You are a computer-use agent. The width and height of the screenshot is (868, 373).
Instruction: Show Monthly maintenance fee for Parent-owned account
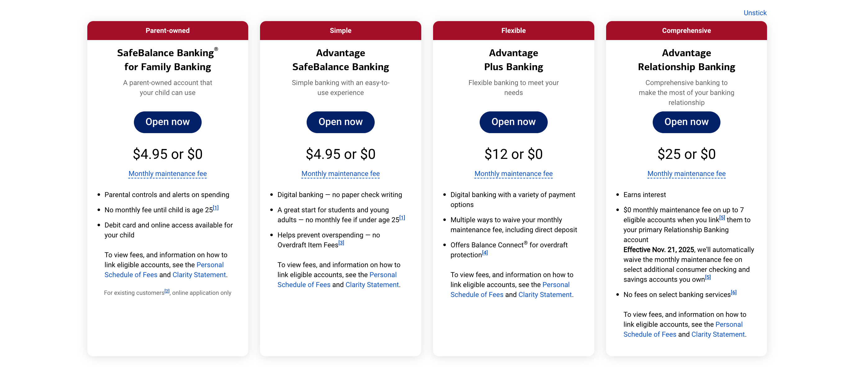(x=167, y=173)
